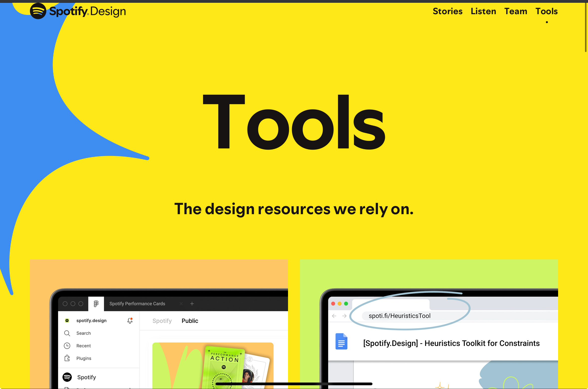Click the green Spotify dot icon beside spotify.design
Screen dimensions: 588x389
pyautogui.click(x=67, y=321)
